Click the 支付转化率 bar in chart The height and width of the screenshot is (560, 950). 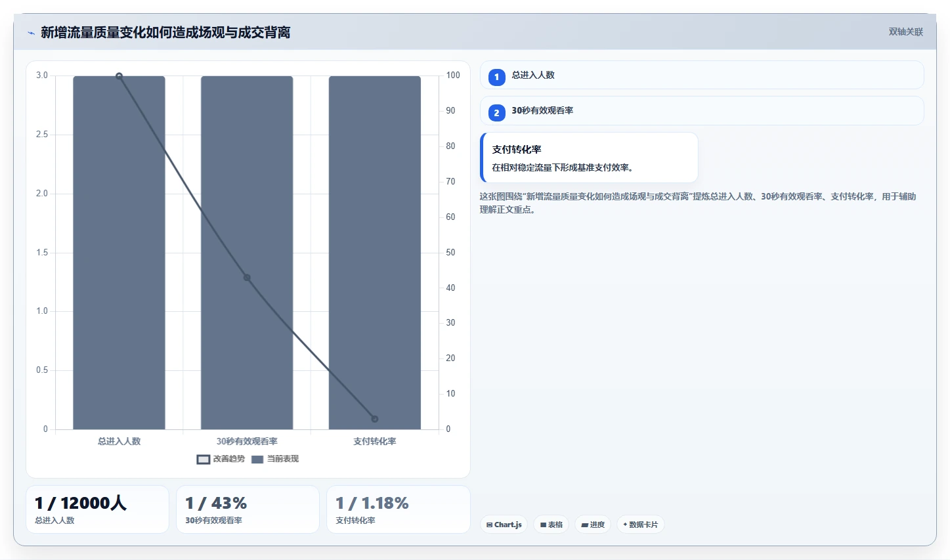click(375, 253)
